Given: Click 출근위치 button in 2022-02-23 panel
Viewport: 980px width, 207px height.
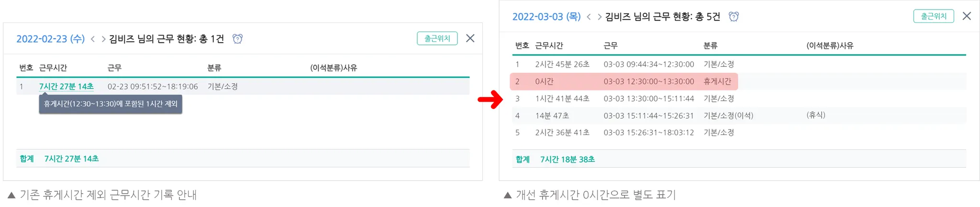Looking at the screenshot, I should pos(437,38).
